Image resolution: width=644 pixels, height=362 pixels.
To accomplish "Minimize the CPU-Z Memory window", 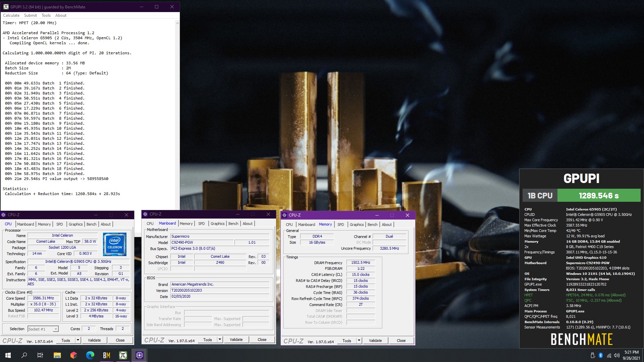I will pyautogui.click(x=377, y=215).
